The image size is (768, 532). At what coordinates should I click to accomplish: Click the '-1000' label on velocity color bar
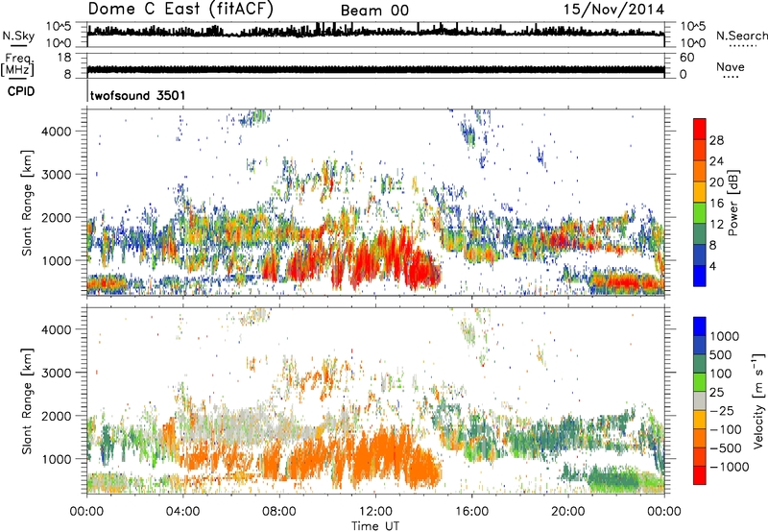tap(729, 467)
